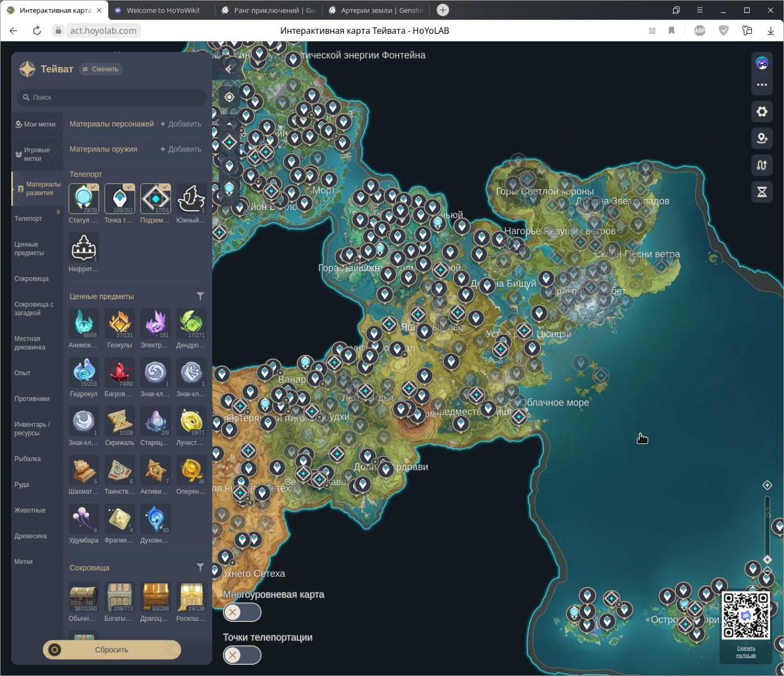This screenshot has width=784, height=676.
Task: Select the Южный… teleport ship icon
Action: tap(191, 199)
